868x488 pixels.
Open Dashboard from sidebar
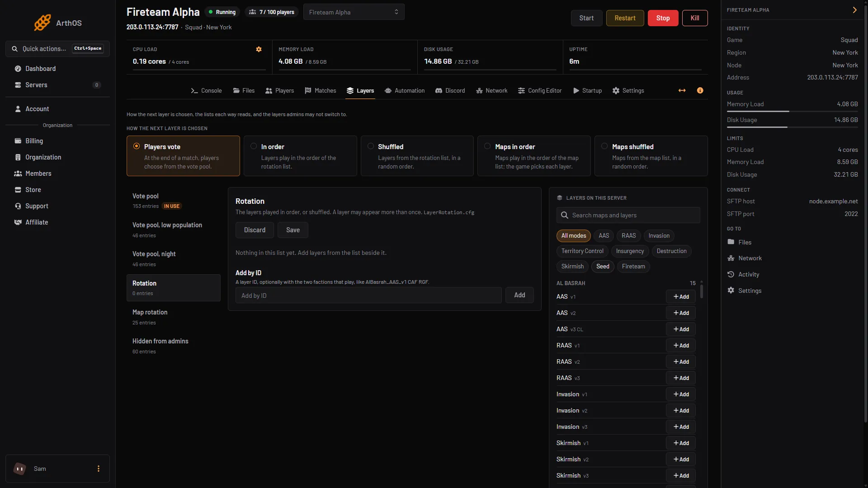tap(57, 69)
